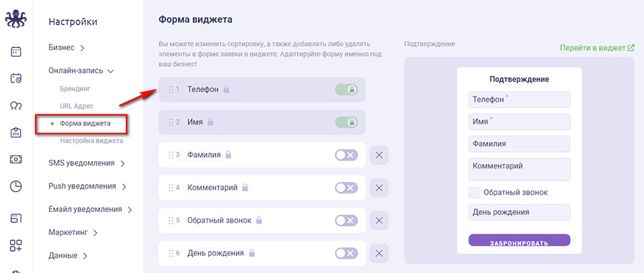Image resolution: width=644 pixels, height=273 pixels.
Task: Select Форма виджета submenu item
Action: [84, 123]
